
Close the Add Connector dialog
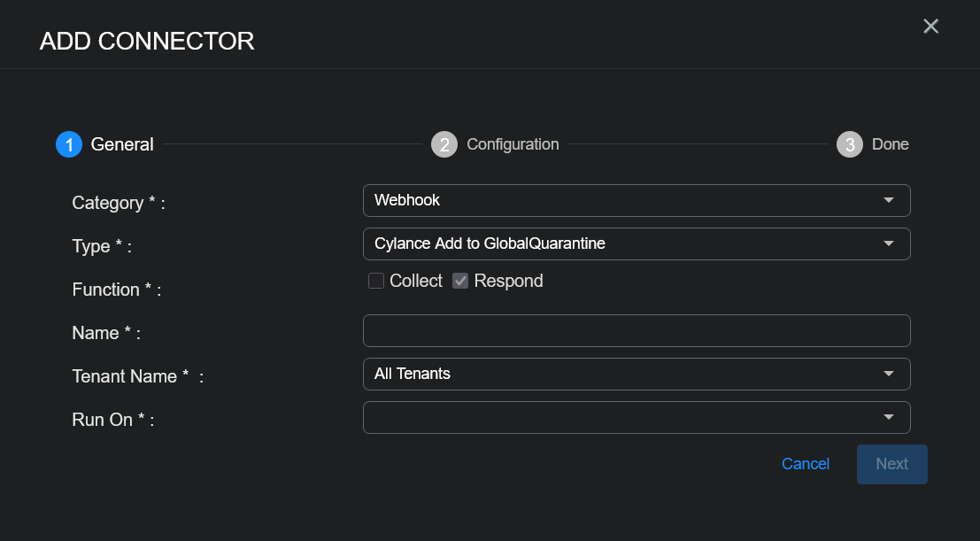pyautogui.click(x=930, y=27)
